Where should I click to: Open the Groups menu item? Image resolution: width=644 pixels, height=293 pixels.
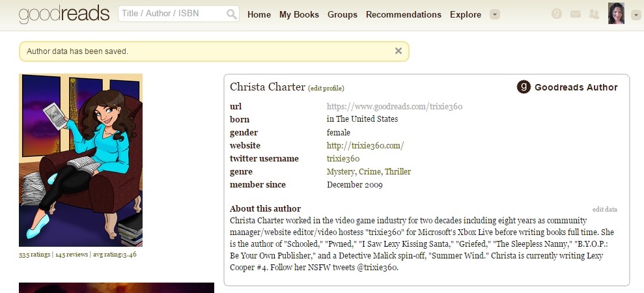[x=342, y=14]
